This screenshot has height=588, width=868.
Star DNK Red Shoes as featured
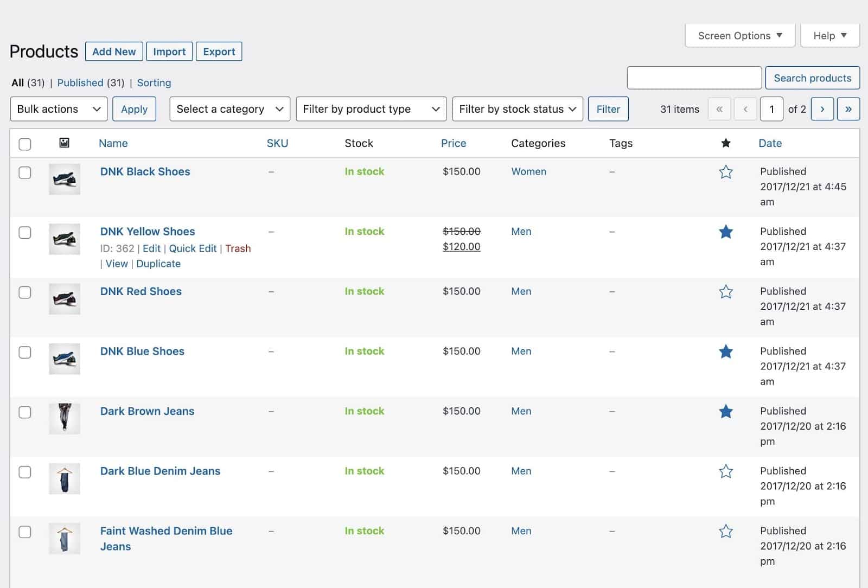tap(726, 291)
